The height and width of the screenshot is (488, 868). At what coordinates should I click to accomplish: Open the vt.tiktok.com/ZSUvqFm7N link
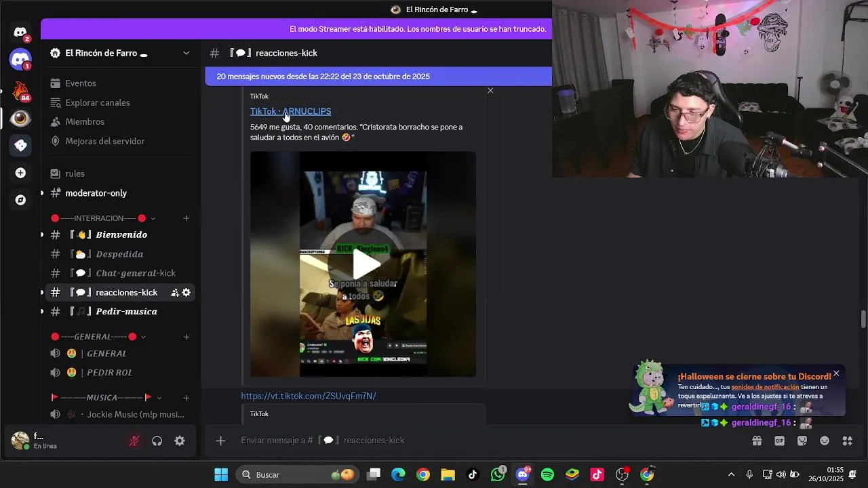coord(309,396)
